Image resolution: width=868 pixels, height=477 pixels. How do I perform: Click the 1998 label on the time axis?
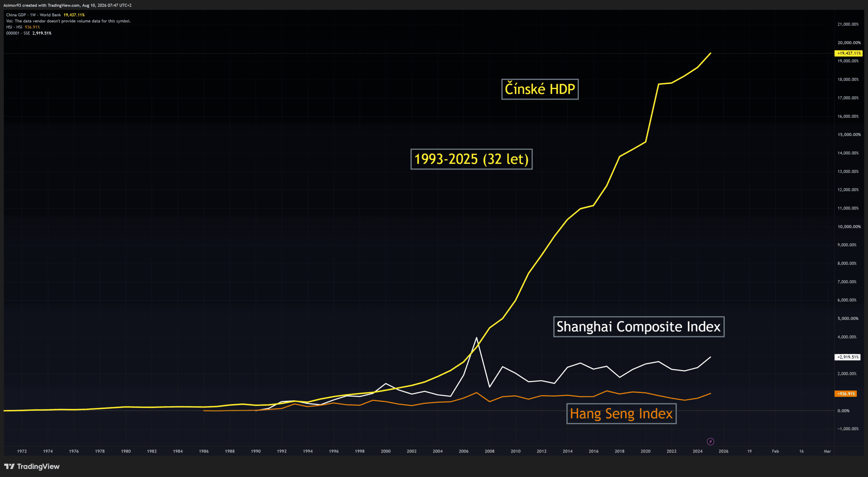(360, 451)
